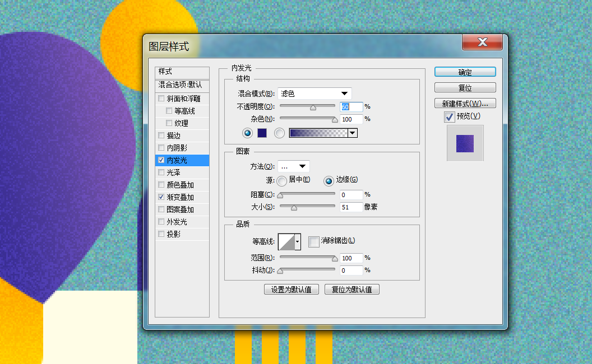This screenshot has height=364, width=592.
Task: Click the glow gradient preview bar
Action: tap(318, 133)
